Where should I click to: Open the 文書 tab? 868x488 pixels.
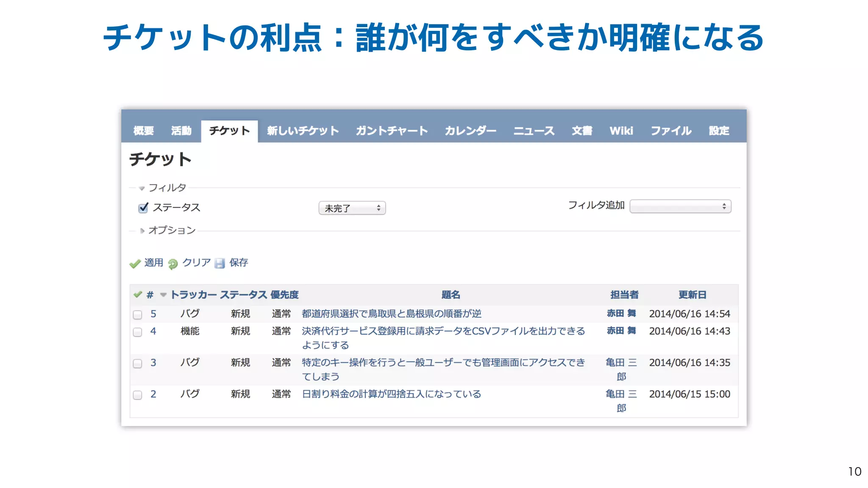(x=582, y=130)
